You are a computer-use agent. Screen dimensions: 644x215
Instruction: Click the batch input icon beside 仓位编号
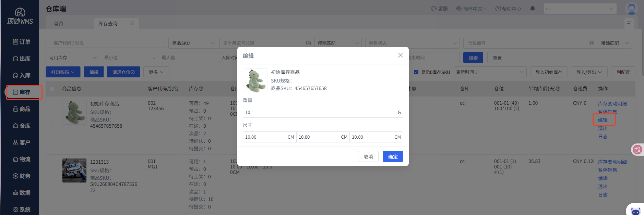tap(592, 43)
